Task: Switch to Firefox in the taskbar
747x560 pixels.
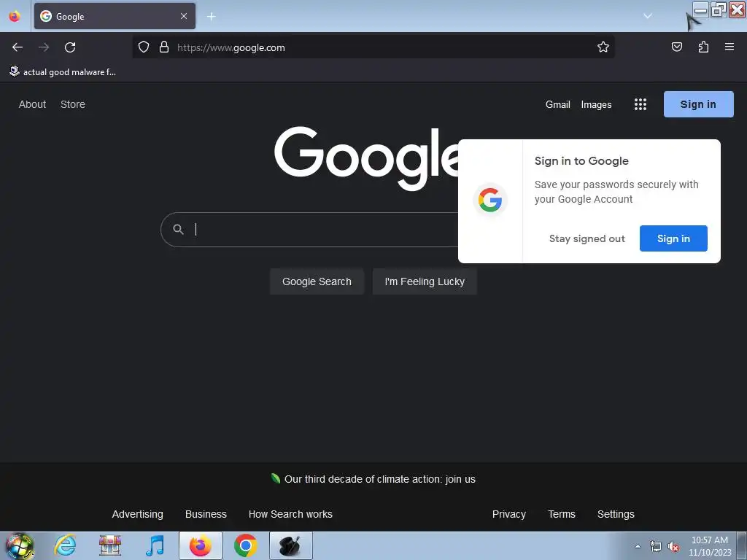Action: click(x=201, y=545)
